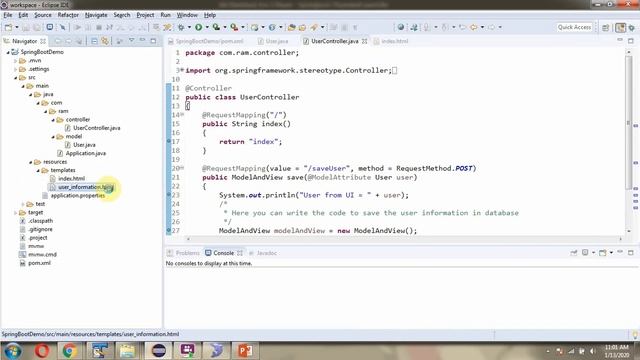640x360 pixels.
Task: Click the New file wizard toolbar icon
Action: 8,27
